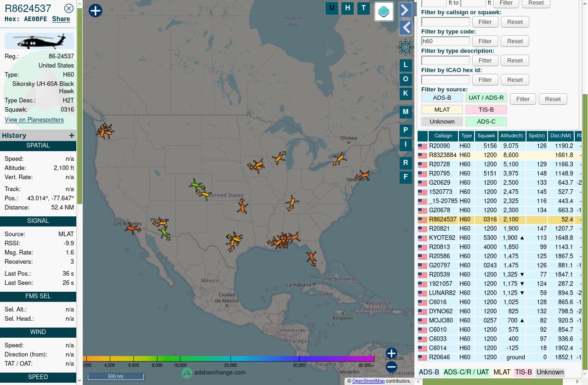Image resolution: width=588 pixels, height=385 pixels.
Task: Select the R20090 table row
Action: click(500, 146)
